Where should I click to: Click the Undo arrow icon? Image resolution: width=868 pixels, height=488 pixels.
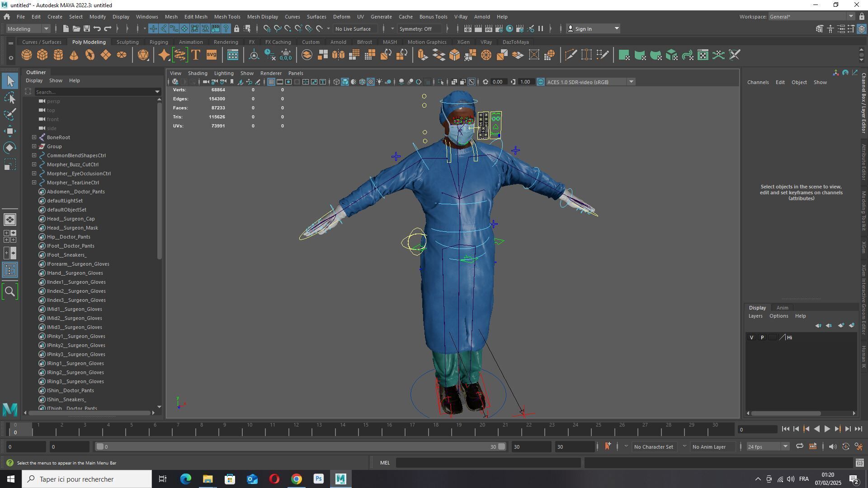[x=97, y=29]
